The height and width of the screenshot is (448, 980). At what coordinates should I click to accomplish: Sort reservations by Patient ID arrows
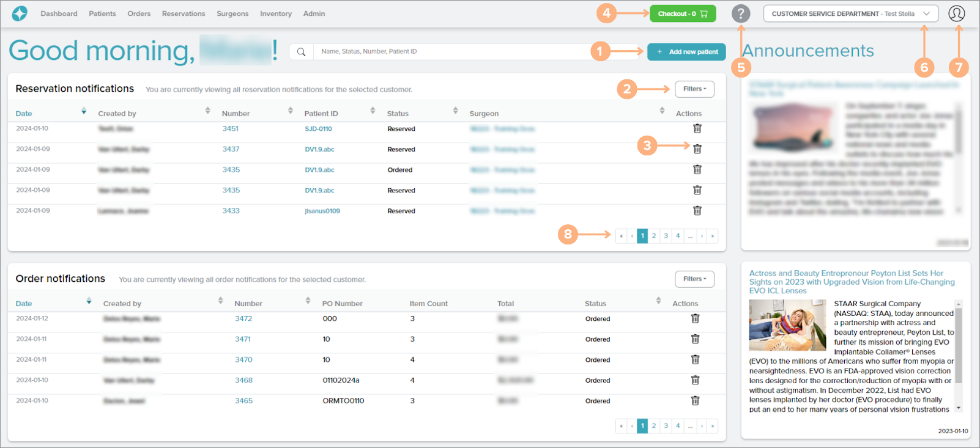373,111
